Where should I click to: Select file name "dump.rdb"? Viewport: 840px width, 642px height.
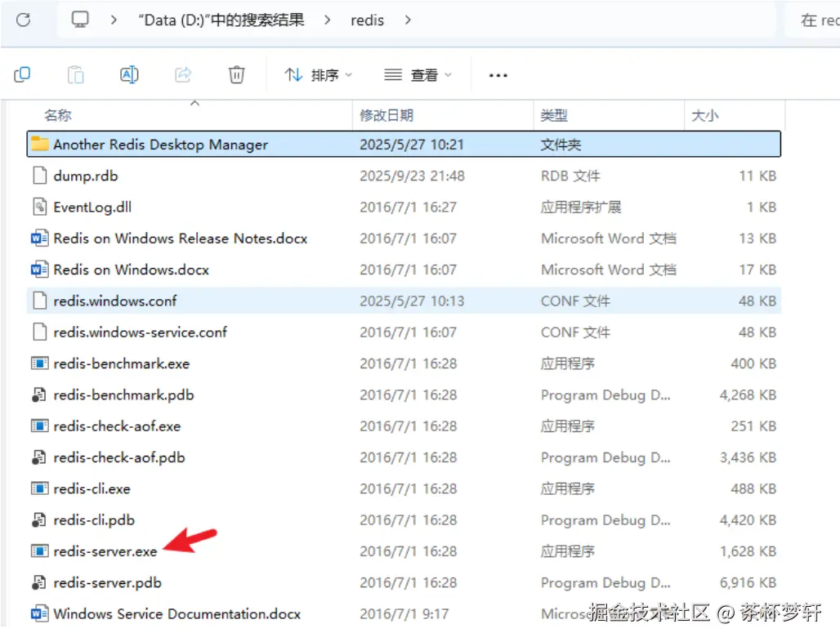86,176
